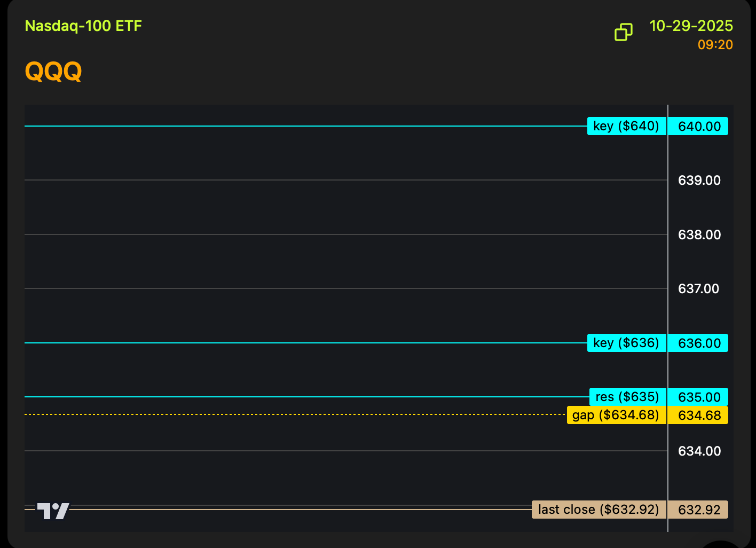Select the key ($636) level label

pyautogui.click(x=626, y=343)
